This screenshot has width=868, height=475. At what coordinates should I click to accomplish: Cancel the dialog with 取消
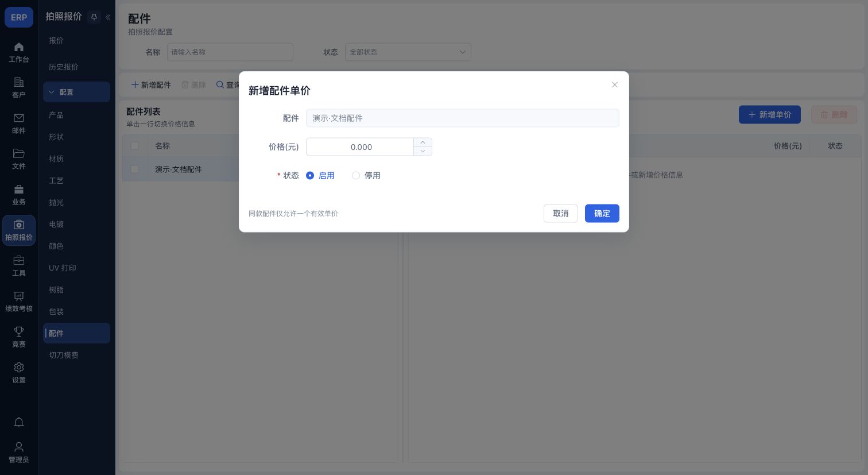pyautogui.click(x=561, y=214)
